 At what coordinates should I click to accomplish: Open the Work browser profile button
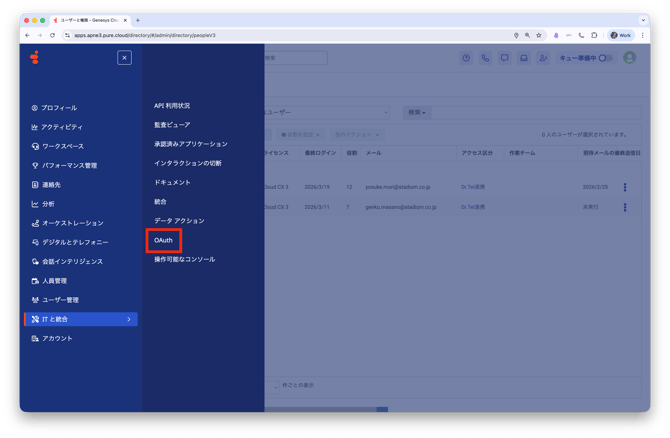(621, 35)
